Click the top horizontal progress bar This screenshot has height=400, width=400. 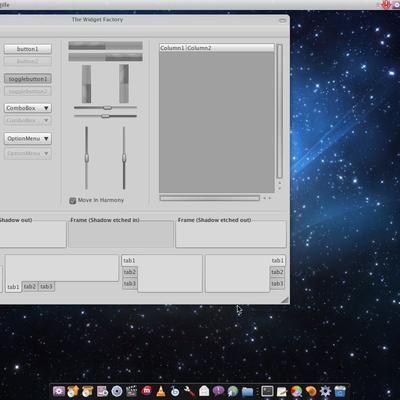(x=106, y=46)
